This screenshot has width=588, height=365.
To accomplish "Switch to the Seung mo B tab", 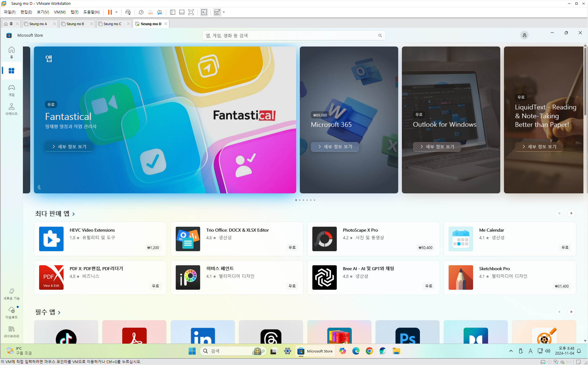I will pyautogui.click(x=75, y=24).
